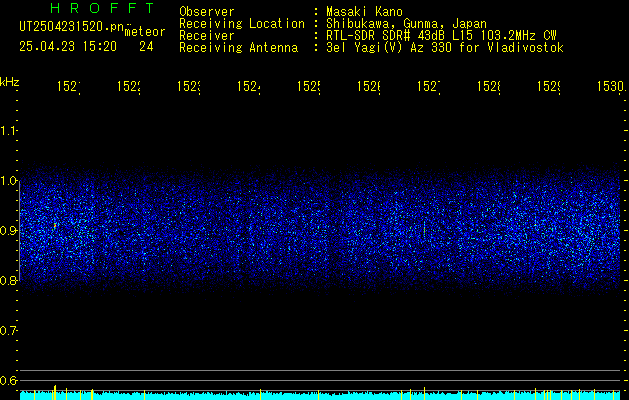629x400 pixels.
Task: Click the 1525 time axis label
Action: click(x=308, y=87)
